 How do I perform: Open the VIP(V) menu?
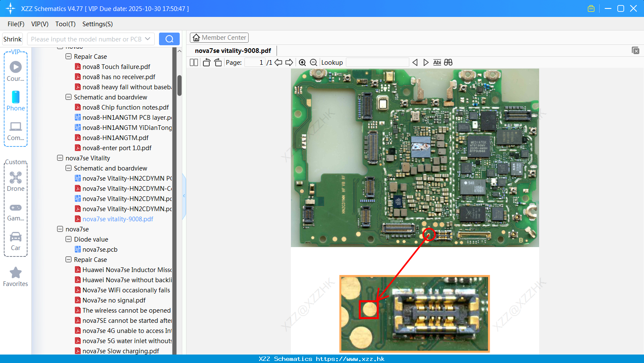point(40,24)
